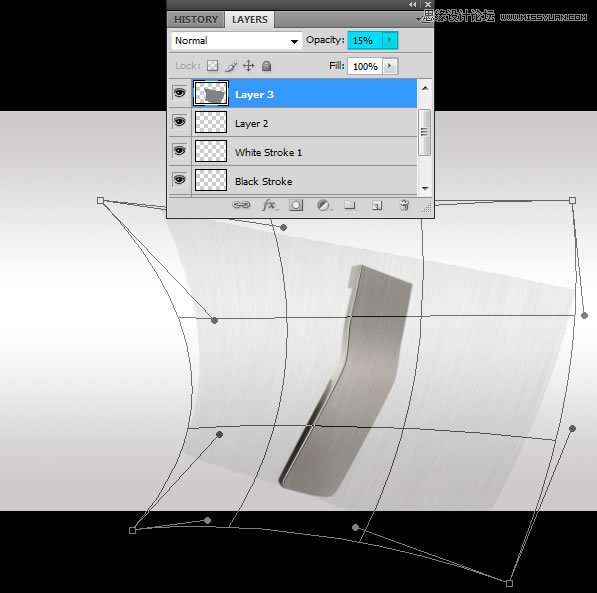Create a new layer group folder
The image size is (597, 593).
350,205
